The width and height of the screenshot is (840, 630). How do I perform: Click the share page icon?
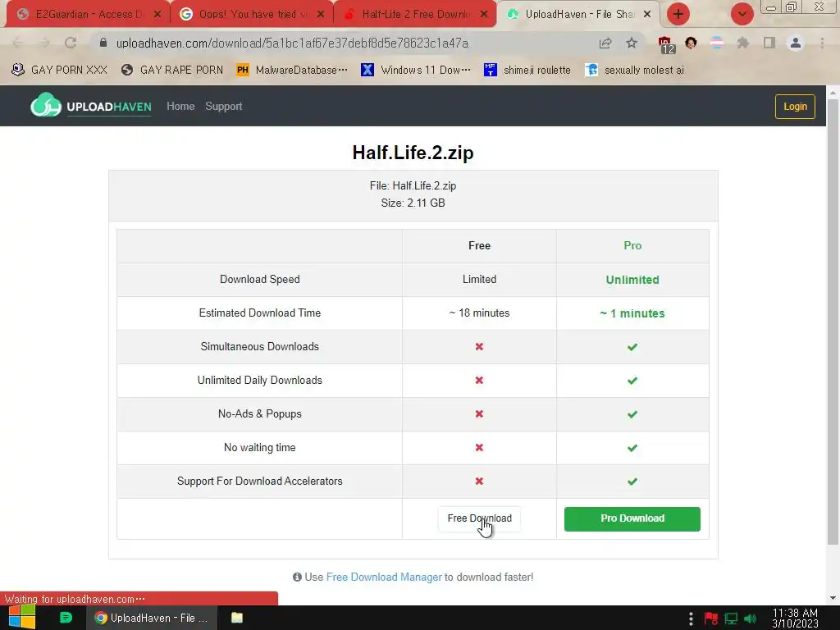pos(605,43)
